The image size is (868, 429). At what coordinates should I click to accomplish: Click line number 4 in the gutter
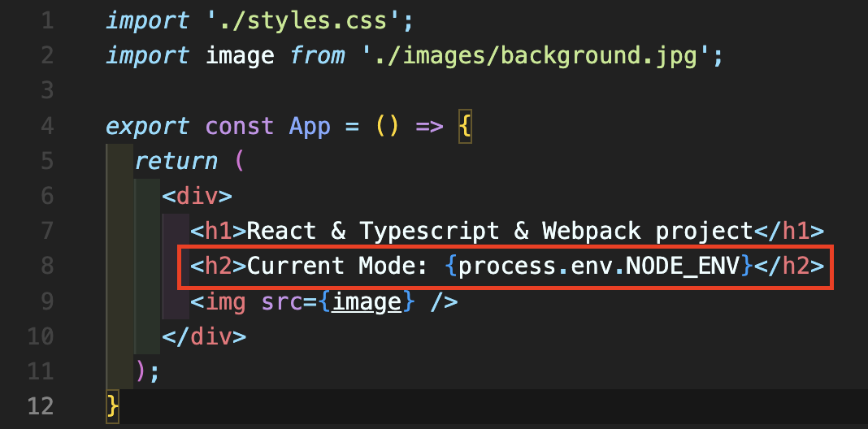(x=46, y=126)
